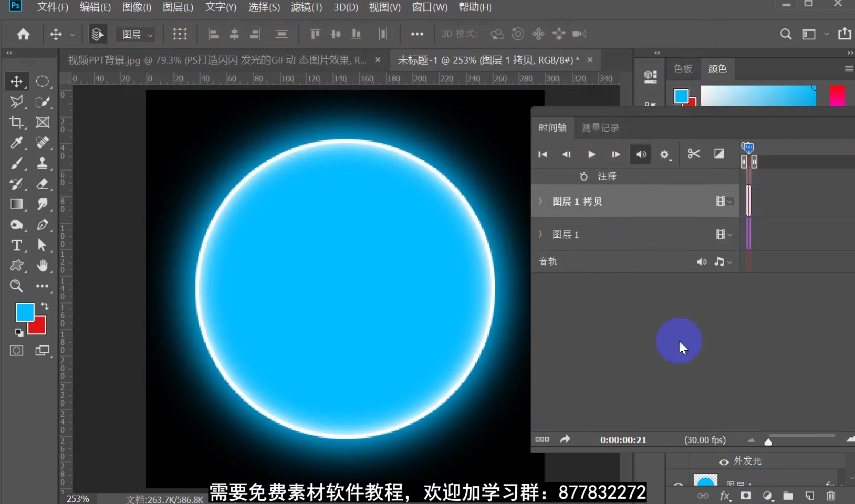The image size is (855, 504).
Task: Click the delete layer trash icon
Action: [830, 496]
